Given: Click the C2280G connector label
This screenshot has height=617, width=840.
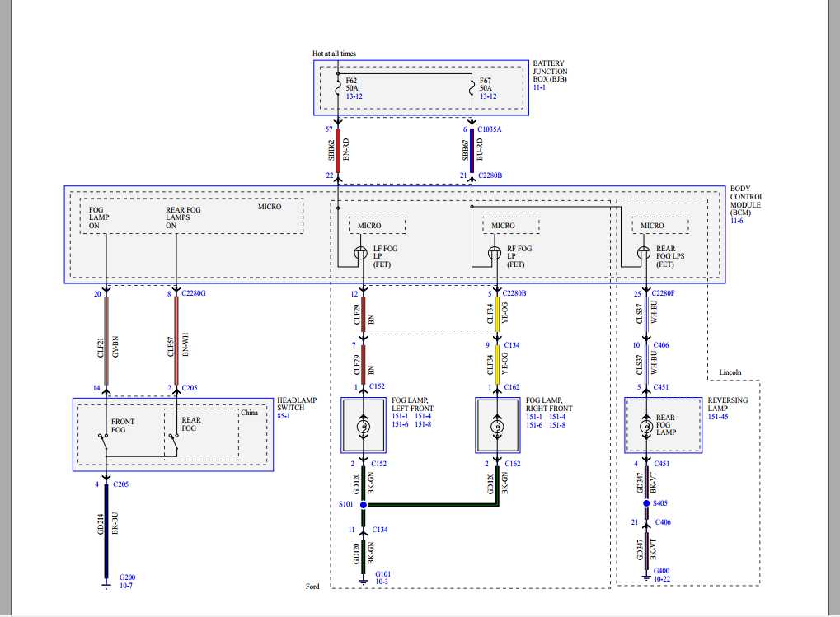Looking at the screenshot, I should pos(194,293).
